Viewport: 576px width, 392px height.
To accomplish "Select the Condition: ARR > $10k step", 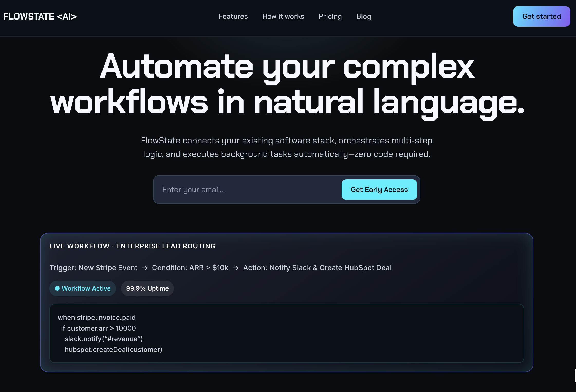I will pyautogui.click(x=190, y=268).
